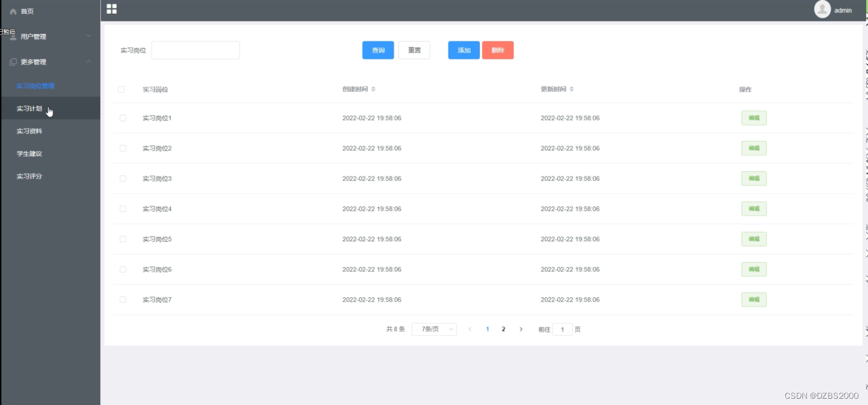Sort by 创建时间 using the sort arrows
This screenshot has width=868, height=405.
pos(373,89)
